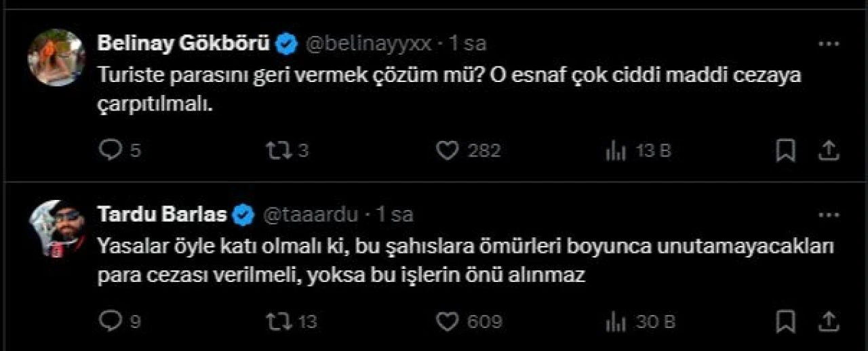Share Belinay Gökbörü's tweet
This screenshot has width=868, height=351.
829,150
